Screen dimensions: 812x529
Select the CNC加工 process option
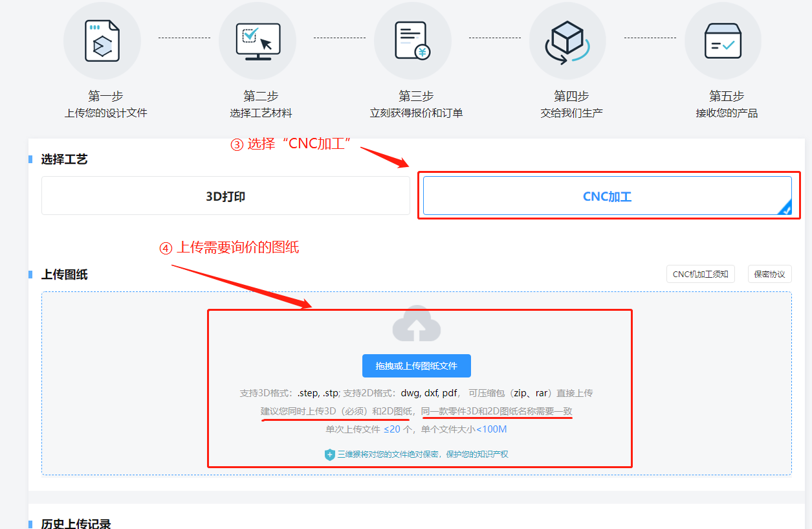click(608, 196)
